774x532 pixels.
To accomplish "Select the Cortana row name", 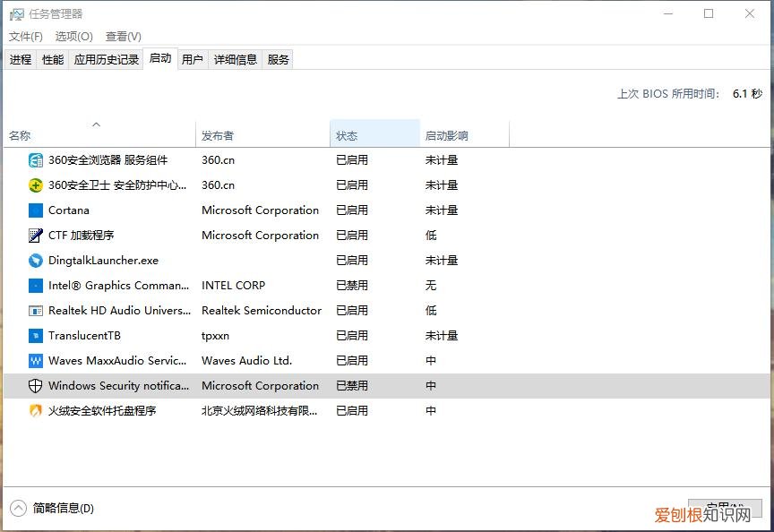I will click(x=69, y=210).
